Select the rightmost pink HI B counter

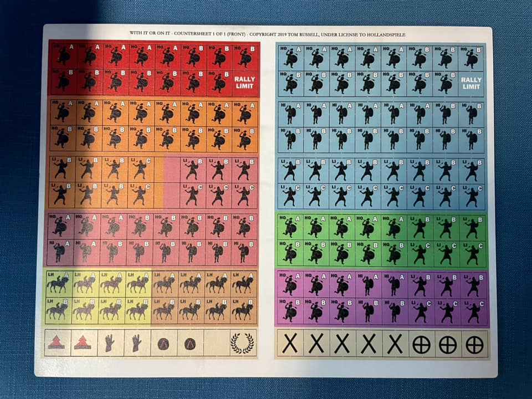(x=244, y=252)
